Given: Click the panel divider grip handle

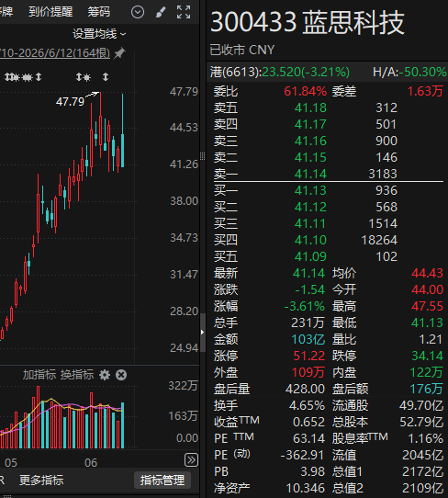Looking at the screenshot, I should click(x=202, y=155).
